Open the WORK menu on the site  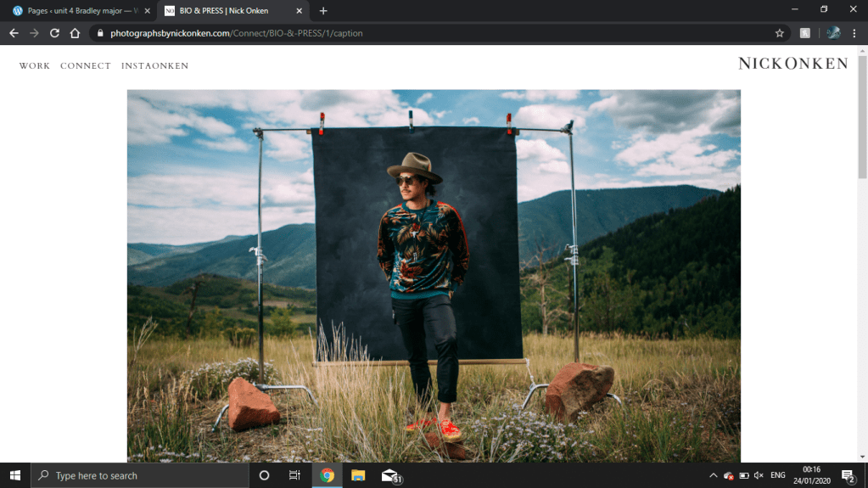(x=35, y=66)
